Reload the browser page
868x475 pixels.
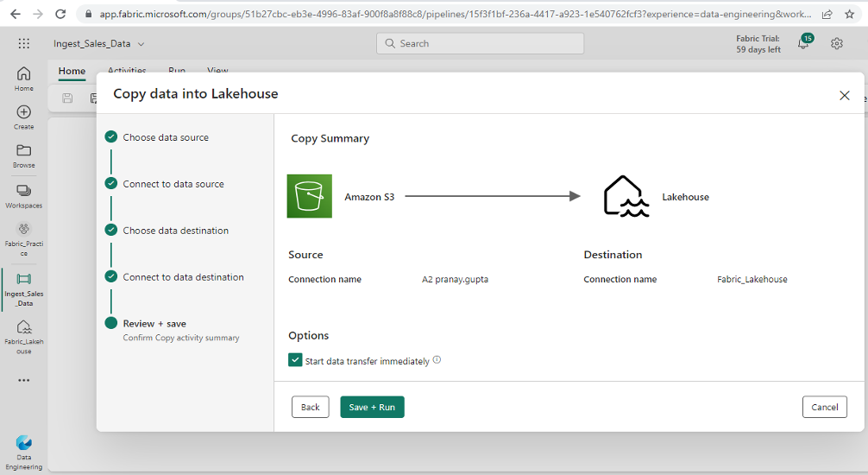coord(60,14)
